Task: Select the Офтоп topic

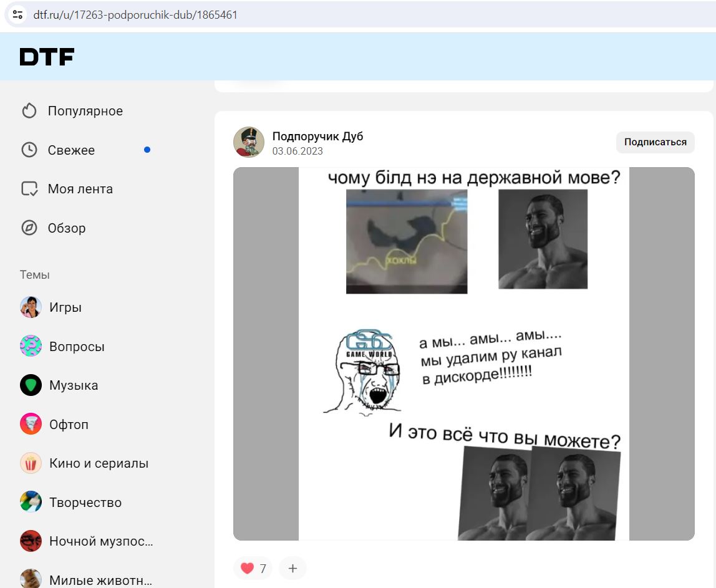Action: (x=69, y=425)
